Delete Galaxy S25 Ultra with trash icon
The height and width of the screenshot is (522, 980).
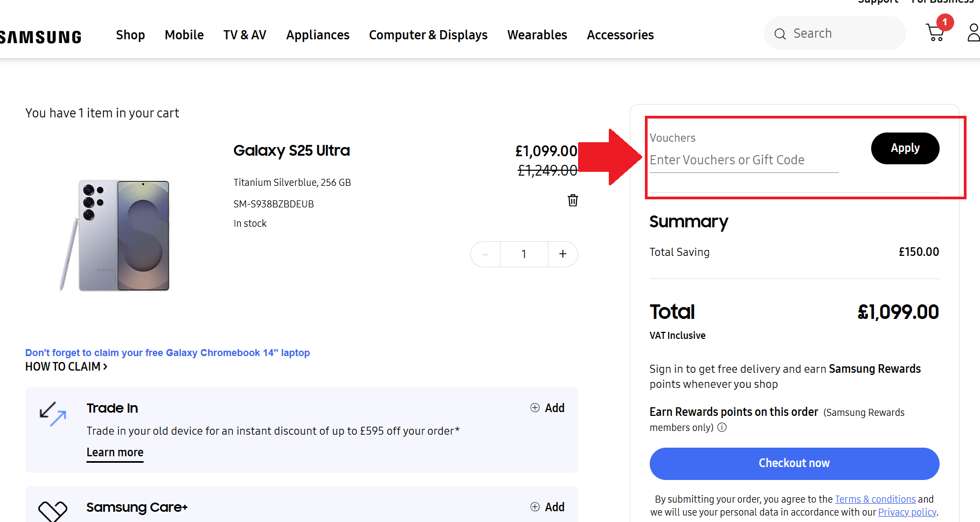coord(573,200)
